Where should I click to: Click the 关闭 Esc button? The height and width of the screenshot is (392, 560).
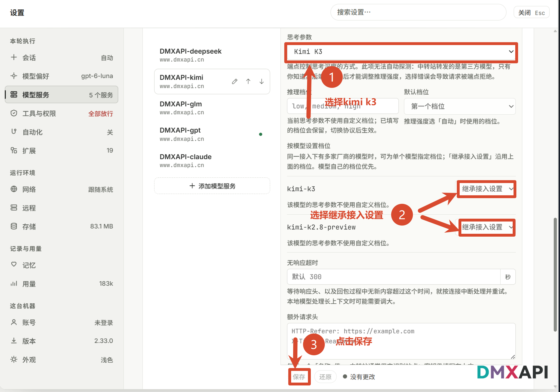pyautogui.click(x=531, y=13)
